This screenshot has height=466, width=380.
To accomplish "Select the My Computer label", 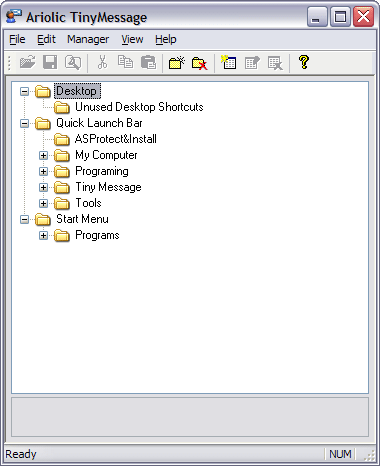I will (106, 155).
